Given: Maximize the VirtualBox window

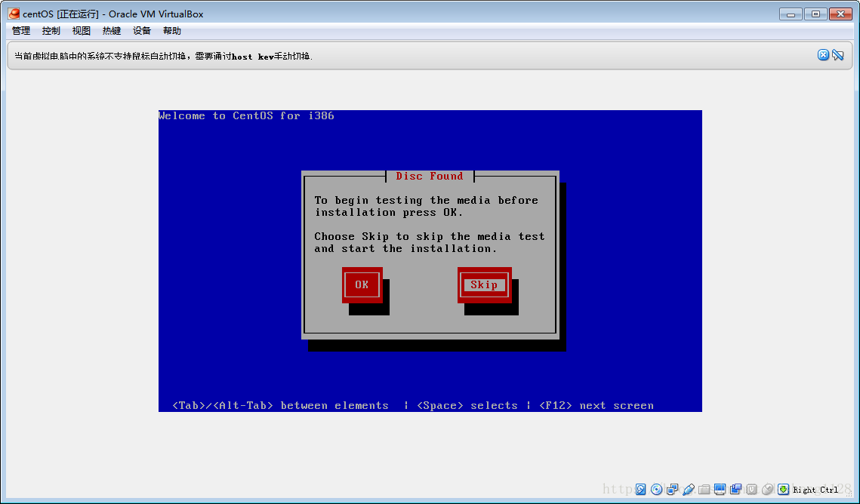Looking at the screenshot, I should 815,14.
